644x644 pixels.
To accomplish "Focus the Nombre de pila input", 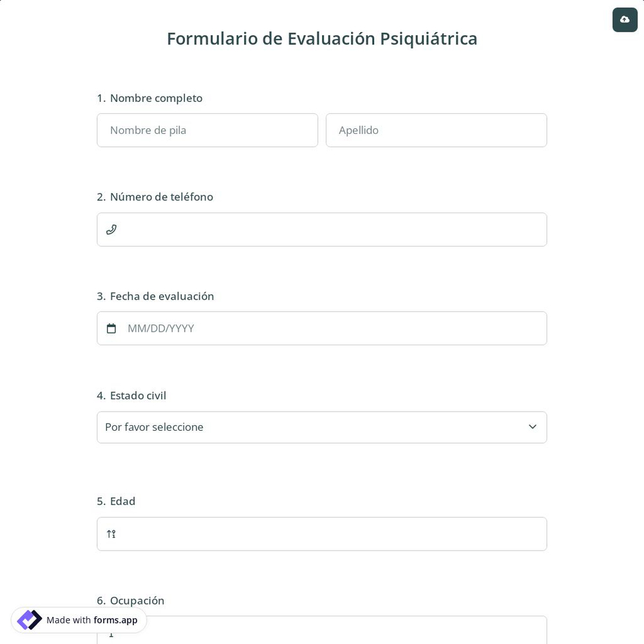I will [x=207, y=130].
